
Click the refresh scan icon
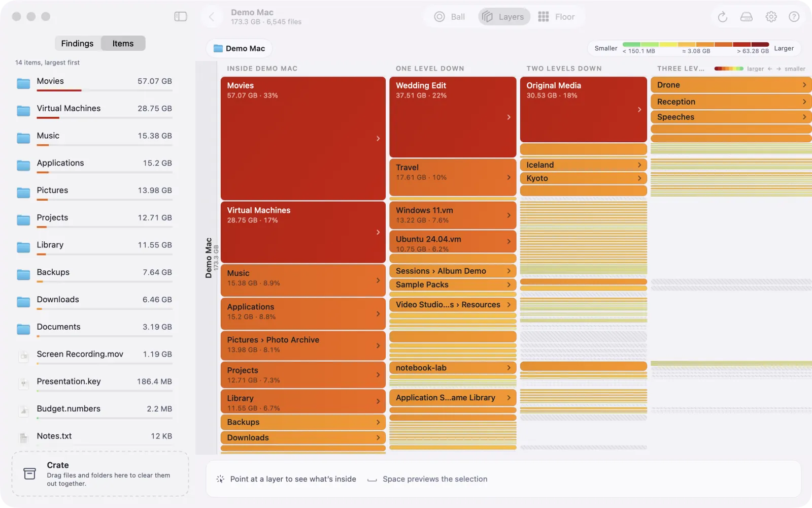click(723, 17)
